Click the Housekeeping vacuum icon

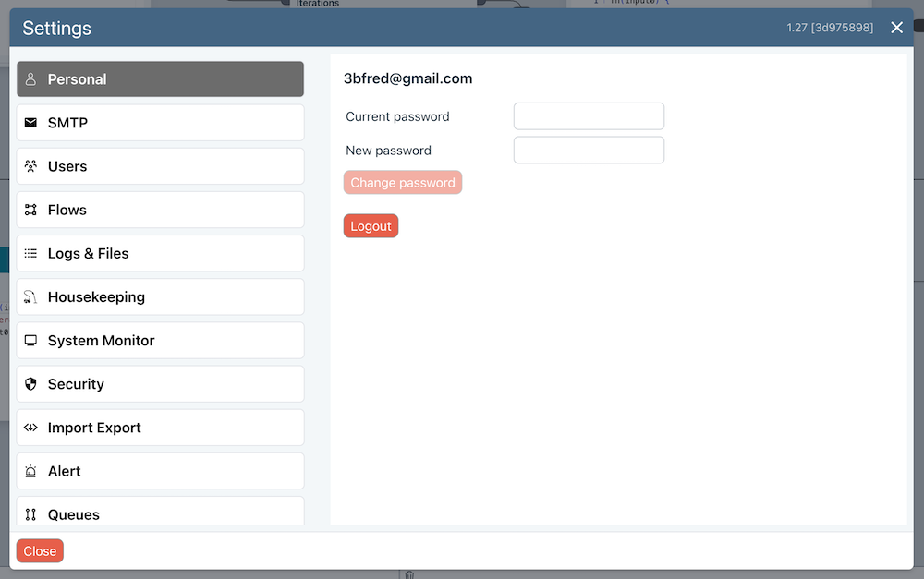pos(30,297)
